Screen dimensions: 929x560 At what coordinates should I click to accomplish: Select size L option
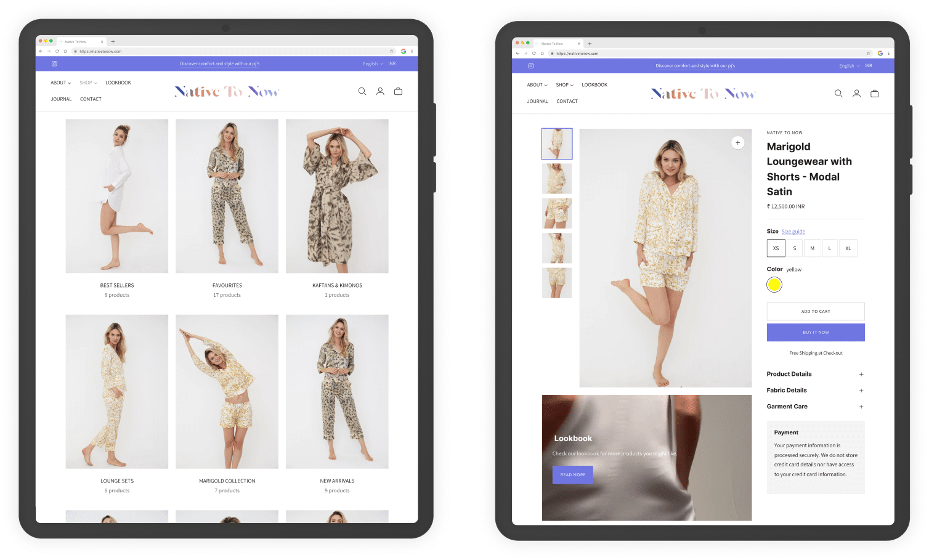(830, 248)
